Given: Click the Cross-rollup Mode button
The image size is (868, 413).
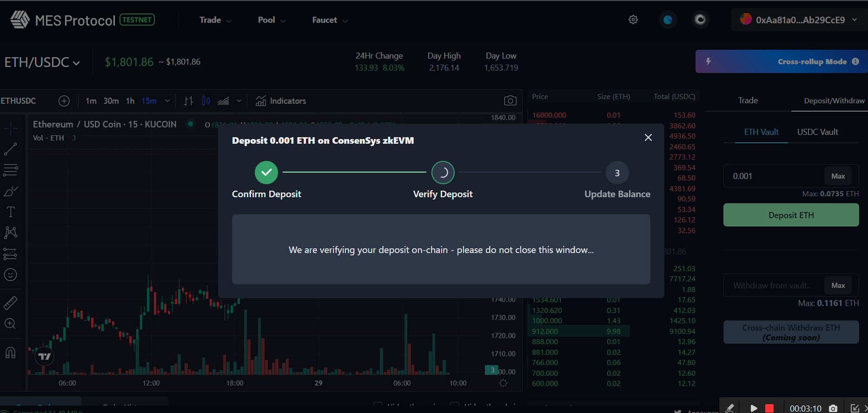Looking at the screenshot, I should [782, 61].
